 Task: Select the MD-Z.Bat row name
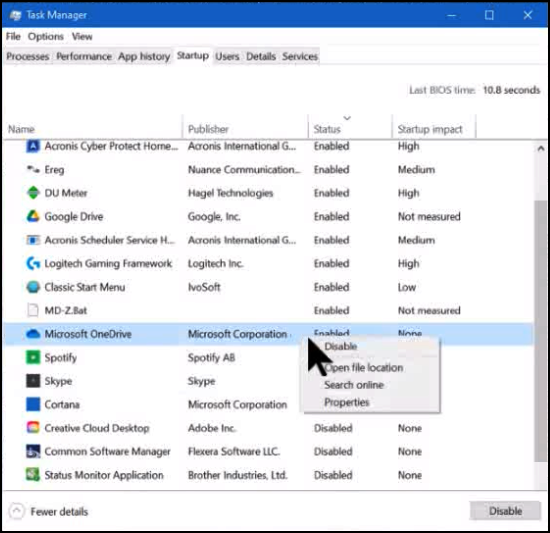tap(66, 310)
